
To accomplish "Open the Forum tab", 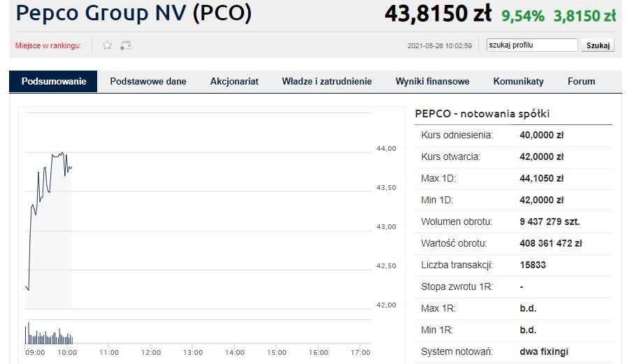I will [x=581, y=82].
